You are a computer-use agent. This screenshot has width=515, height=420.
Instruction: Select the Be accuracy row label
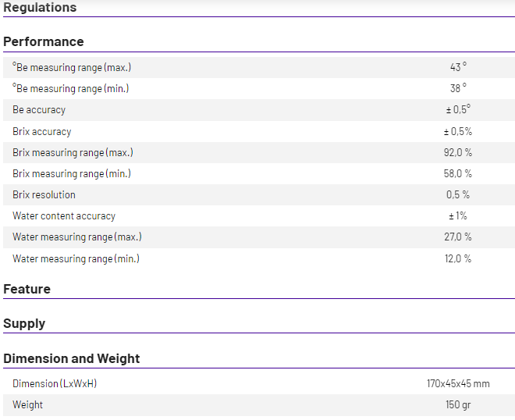pos(39,110)
